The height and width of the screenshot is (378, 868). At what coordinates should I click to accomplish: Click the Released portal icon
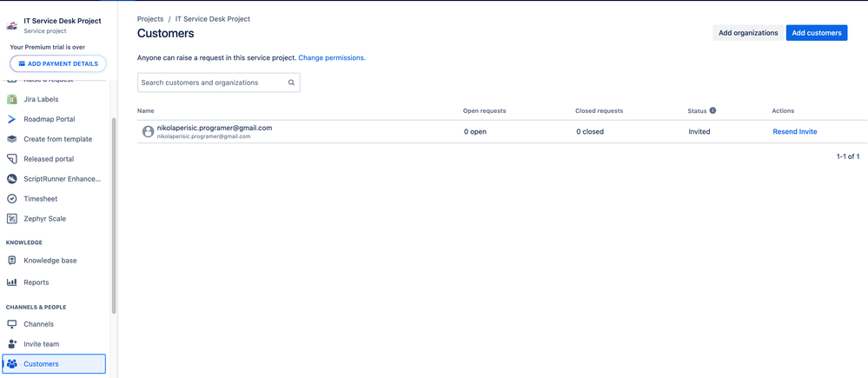point(11,159)
